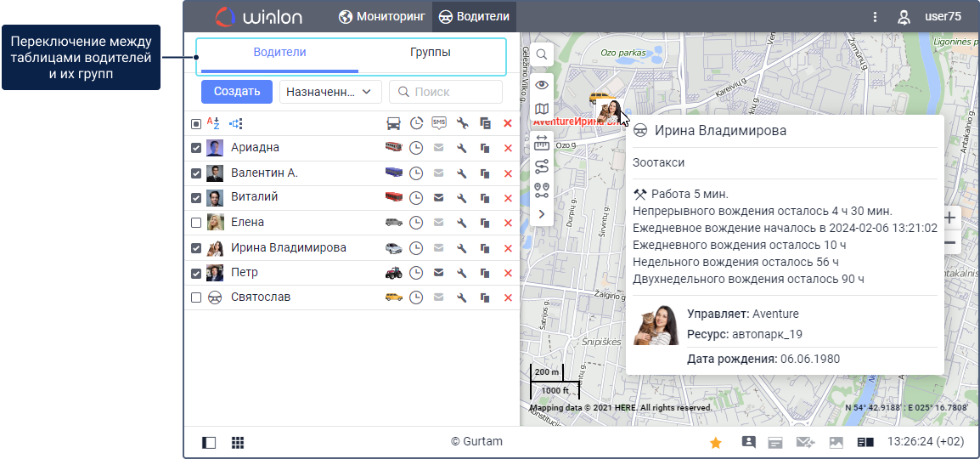The height and width of the screenshot is (459, 980).
Task: Open the map search tool
Action: pos(541,55)
